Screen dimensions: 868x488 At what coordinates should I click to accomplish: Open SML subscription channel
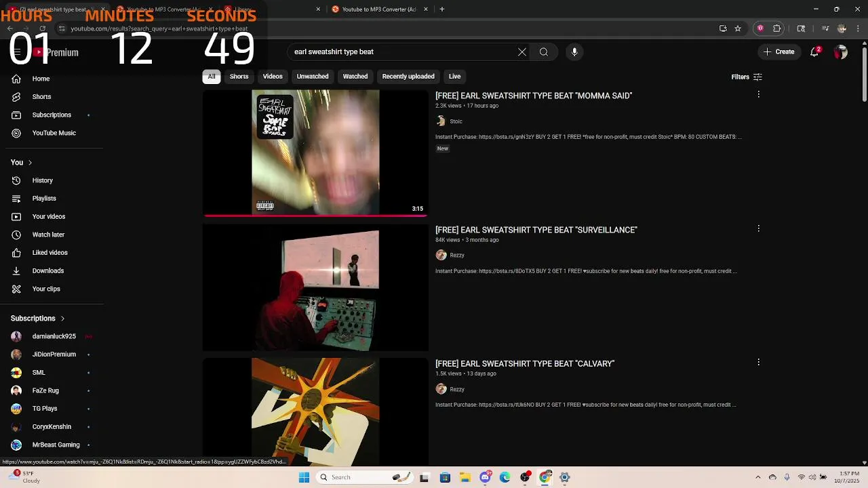(39, 373)
